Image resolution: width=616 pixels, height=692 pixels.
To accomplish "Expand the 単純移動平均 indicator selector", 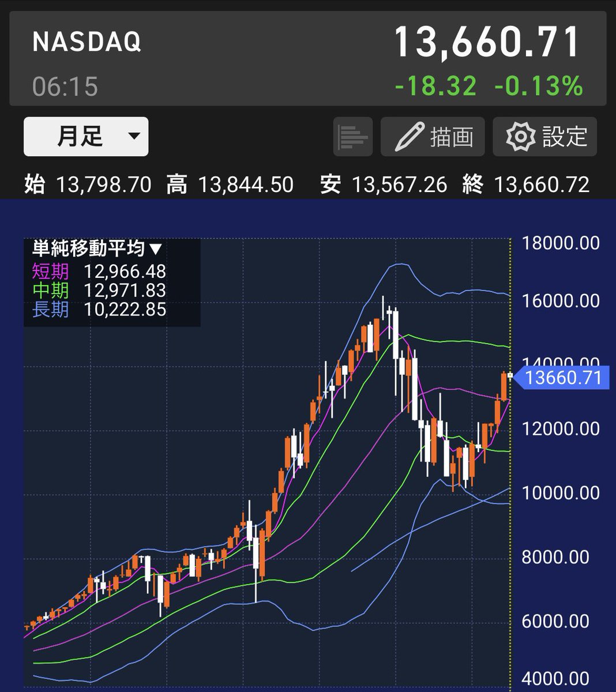I will click(x=97, y=249).
